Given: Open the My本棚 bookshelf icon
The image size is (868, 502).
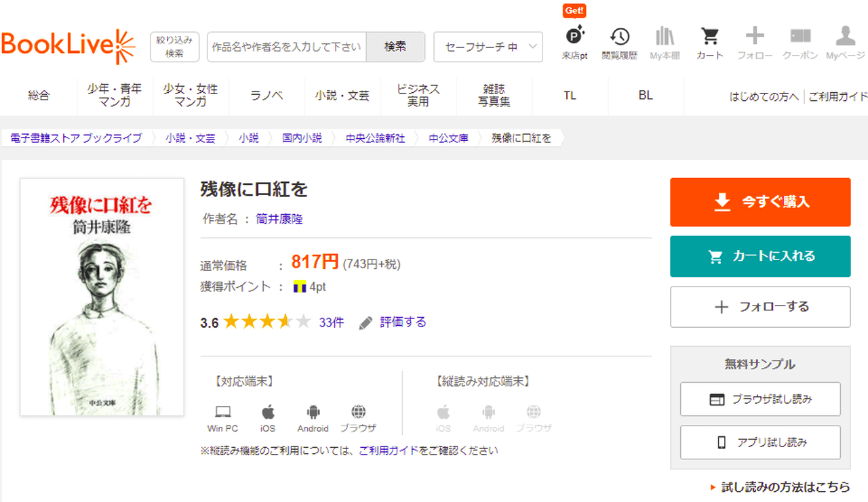Looking at the screenshot, I should [665, 43].
